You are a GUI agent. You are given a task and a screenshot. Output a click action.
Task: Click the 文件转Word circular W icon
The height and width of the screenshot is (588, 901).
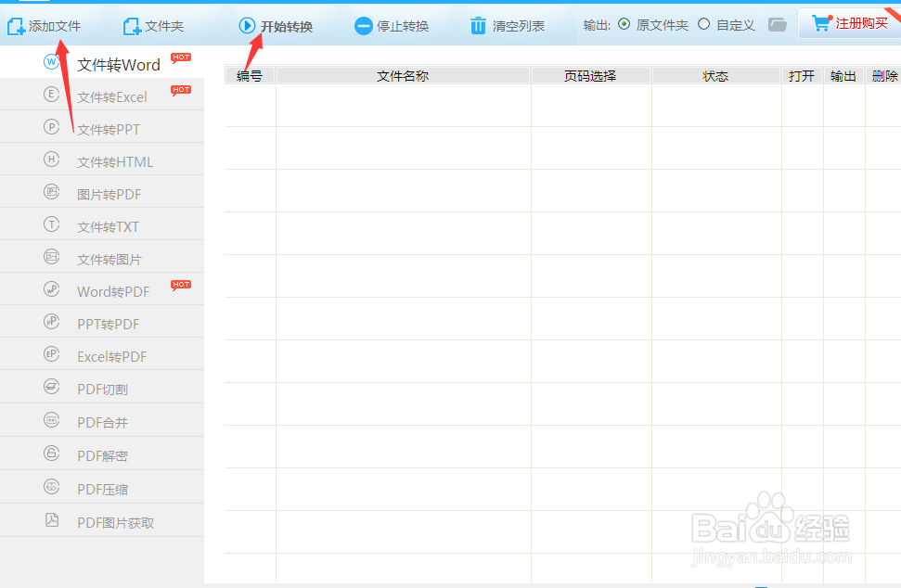click(51, 61)
